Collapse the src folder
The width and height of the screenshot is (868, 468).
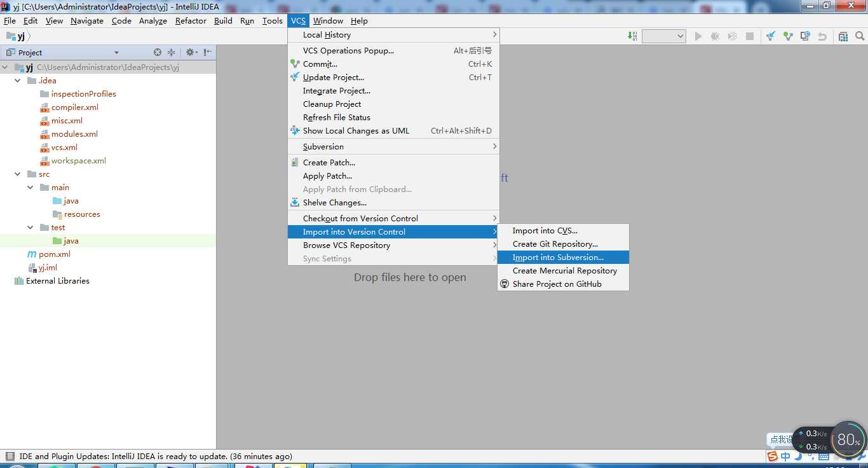(18, 174)
